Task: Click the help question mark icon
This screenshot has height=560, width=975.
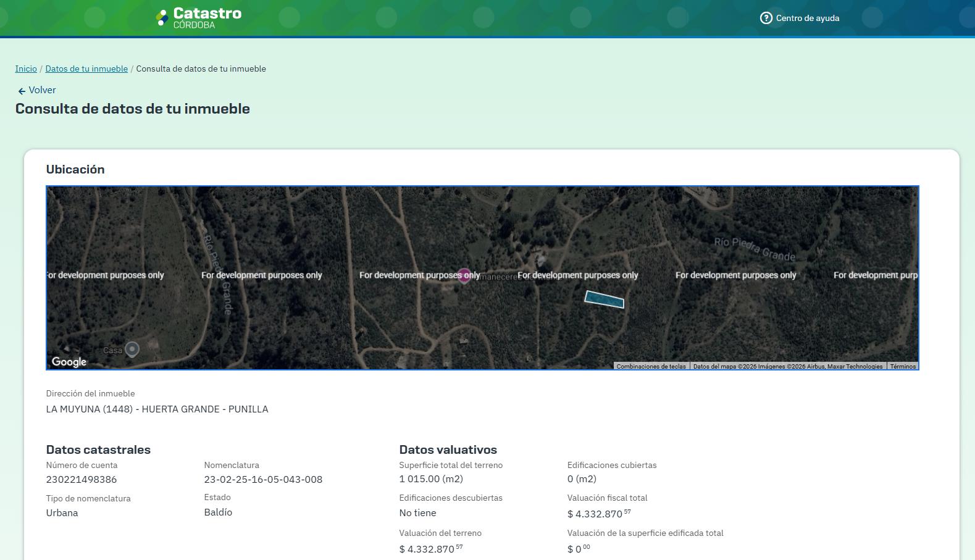Action: (766, 18)
